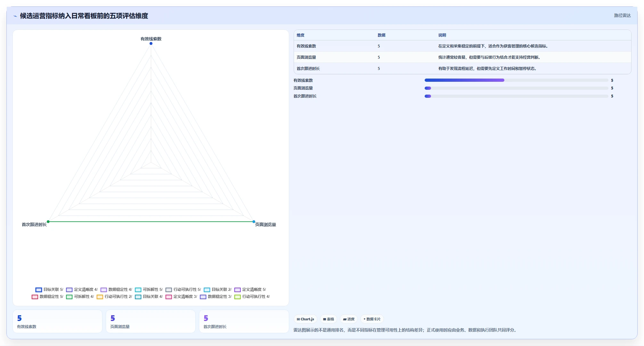Hide the 行动可执行性 5/ legend entry
The width and height of the screenshot is (644, 346).
click(183, 290)
